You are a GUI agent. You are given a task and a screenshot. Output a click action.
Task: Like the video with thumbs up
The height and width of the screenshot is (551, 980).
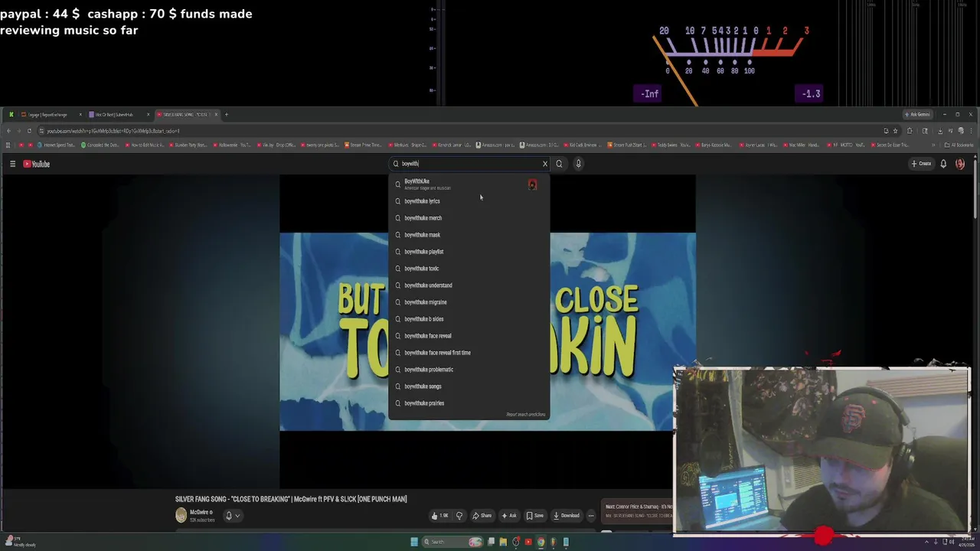[x=440, y=516]
